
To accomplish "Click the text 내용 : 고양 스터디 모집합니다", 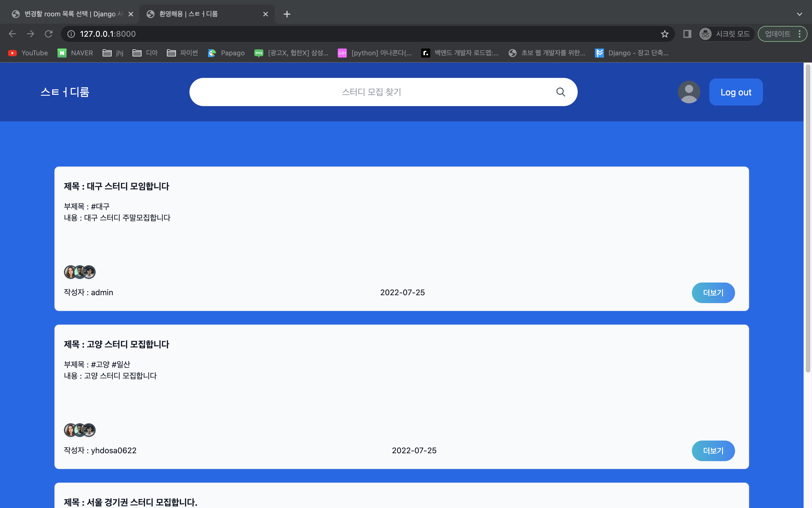I will click(111, 376).
